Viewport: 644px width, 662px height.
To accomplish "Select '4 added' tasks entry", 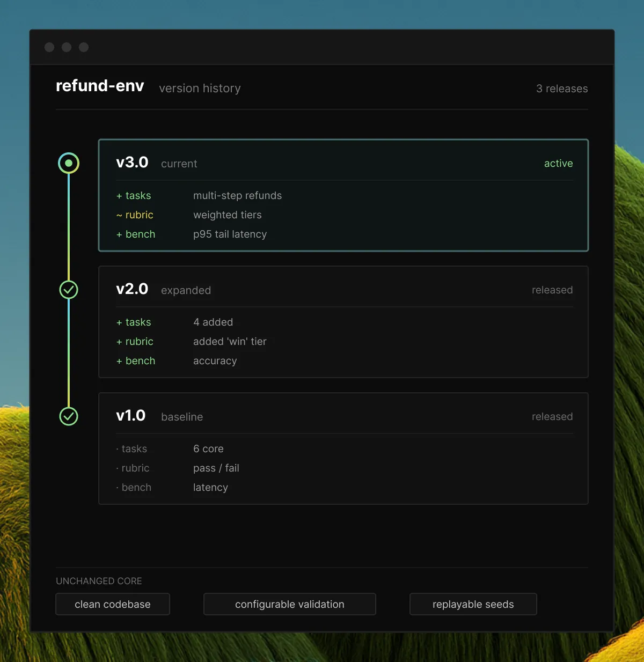I will point(213,322).
